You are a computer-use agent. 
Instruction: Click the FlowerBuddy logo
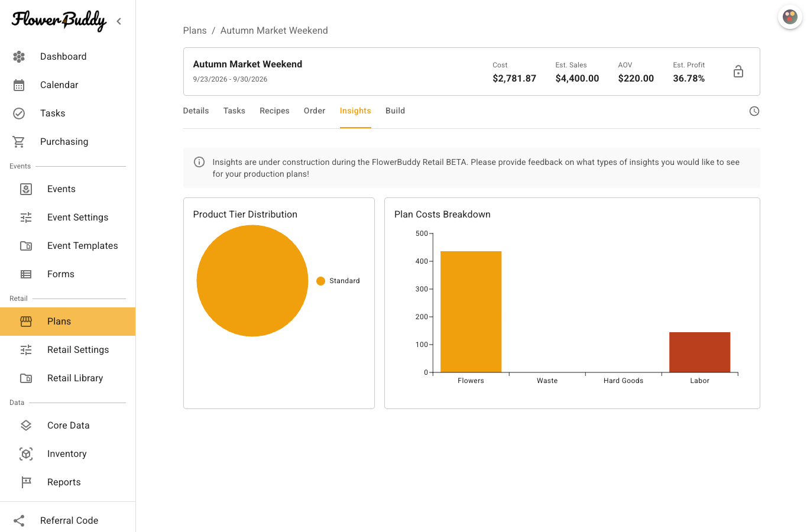(x=59, y=21)
